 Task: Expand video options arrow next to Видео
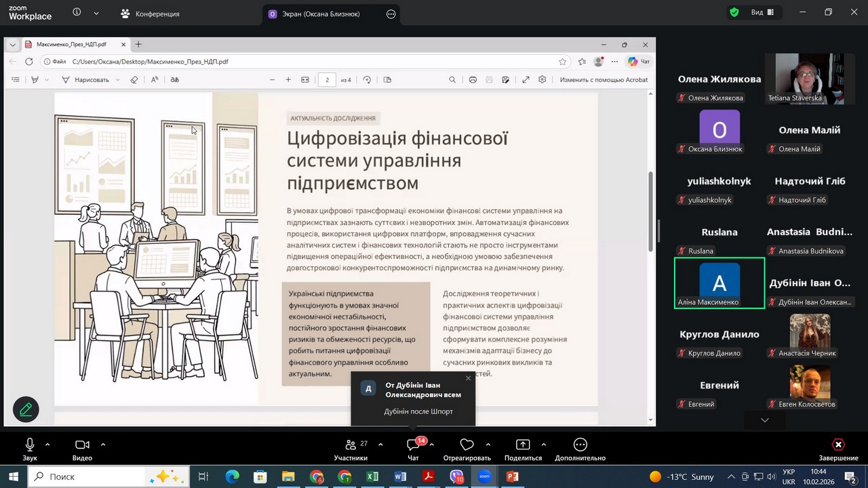(103, 445)
